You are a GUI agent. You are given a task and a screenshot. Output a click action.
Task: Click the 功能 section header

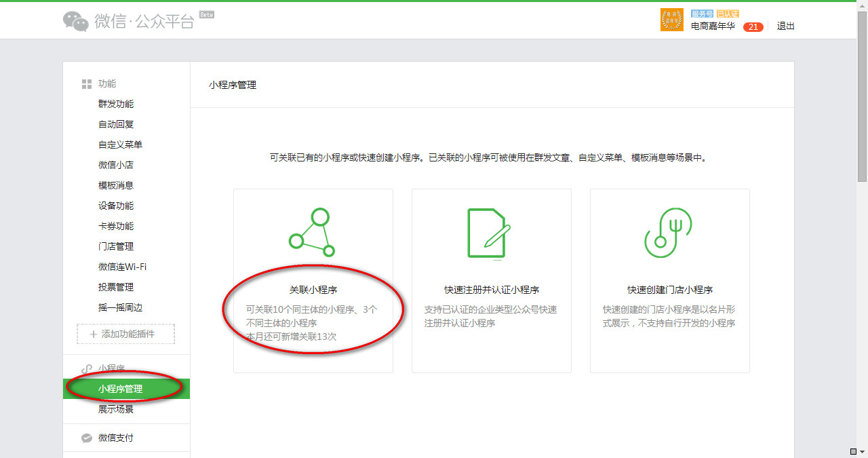pyautogui.click(x=107, y=84)
